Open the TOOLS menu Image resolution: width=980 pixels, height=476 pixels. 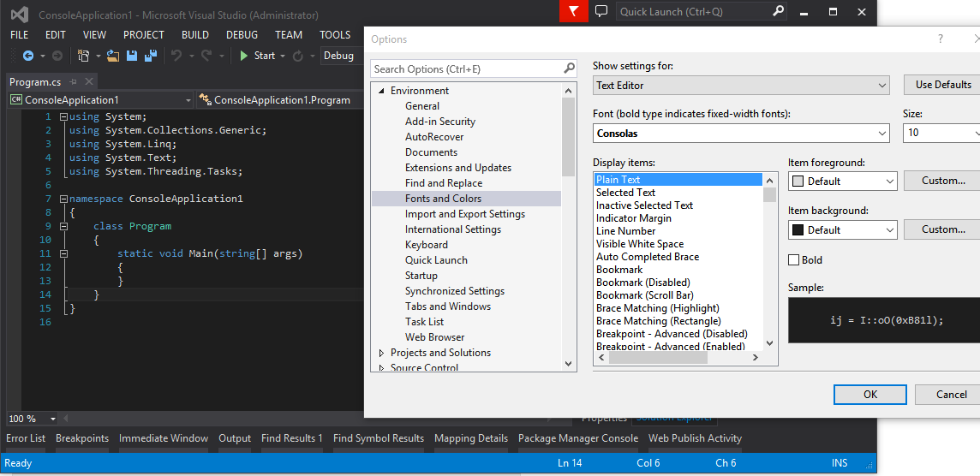point(335,35)
